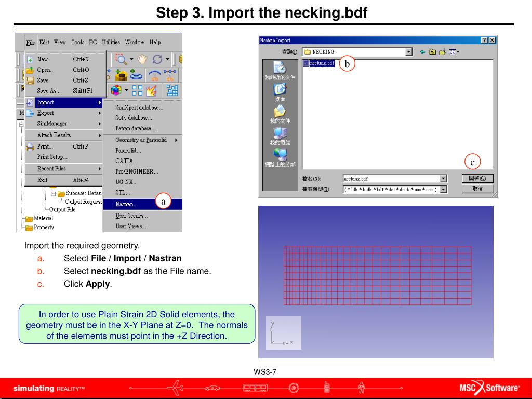Open the zoom tool dropdown arrow

pyautogui.click(x=131, y=59)
